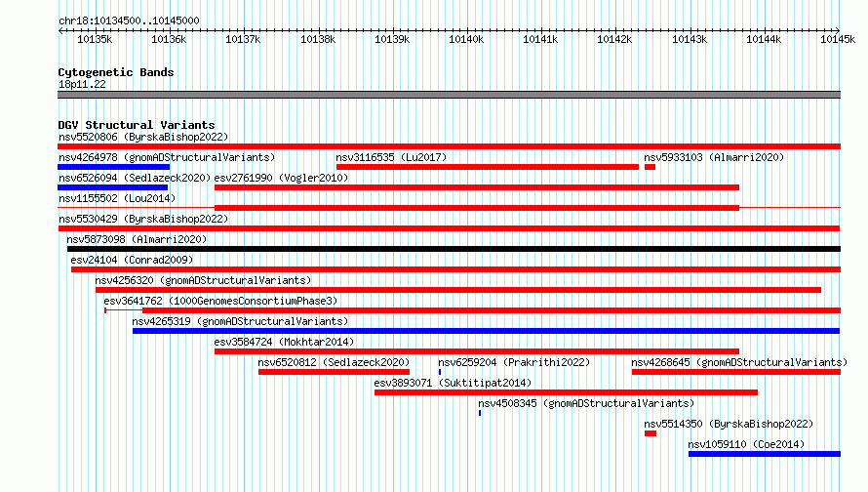This screenshot has width=868, height=492.
Task: Open the nsv4264978 (gnomADStructuralVariants) label
Action: tap(167, 157)
